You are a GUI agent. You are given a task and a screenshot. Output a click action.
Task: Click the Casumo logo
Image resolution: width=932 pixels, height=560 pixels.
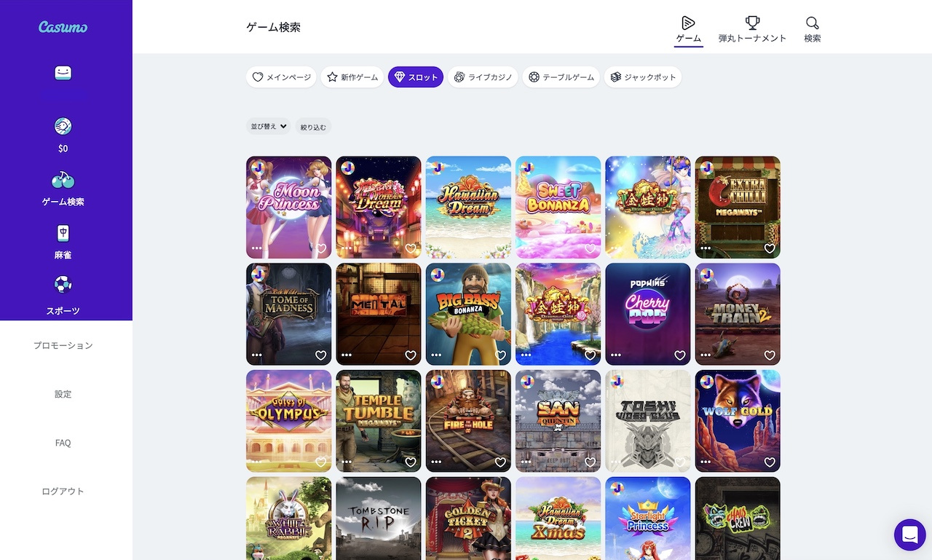click(63, 27)
